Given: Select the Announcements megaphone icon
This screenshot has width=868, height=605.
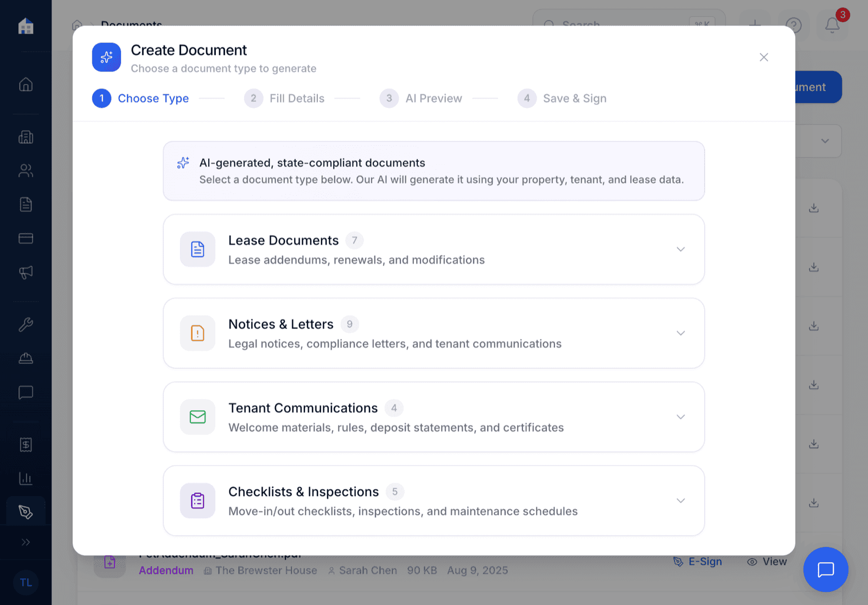Looking at the screenshot, I should pos(25,272).
